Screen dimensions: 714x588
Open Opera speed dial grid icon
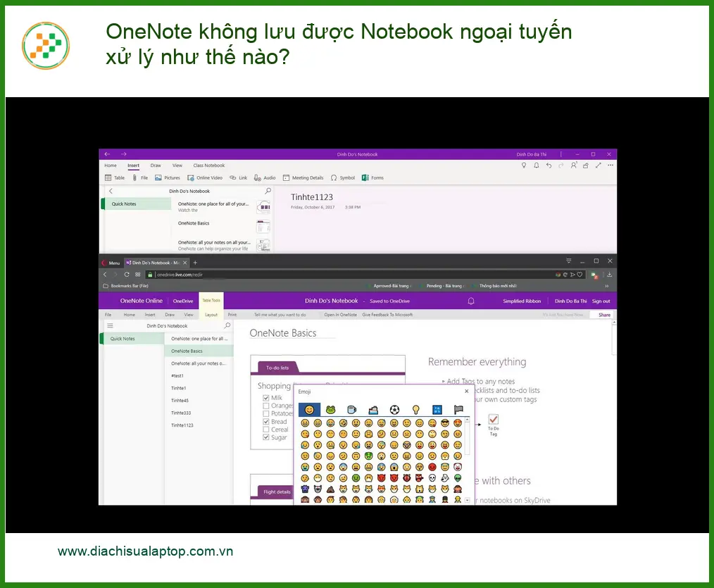(x=137, y=275)
